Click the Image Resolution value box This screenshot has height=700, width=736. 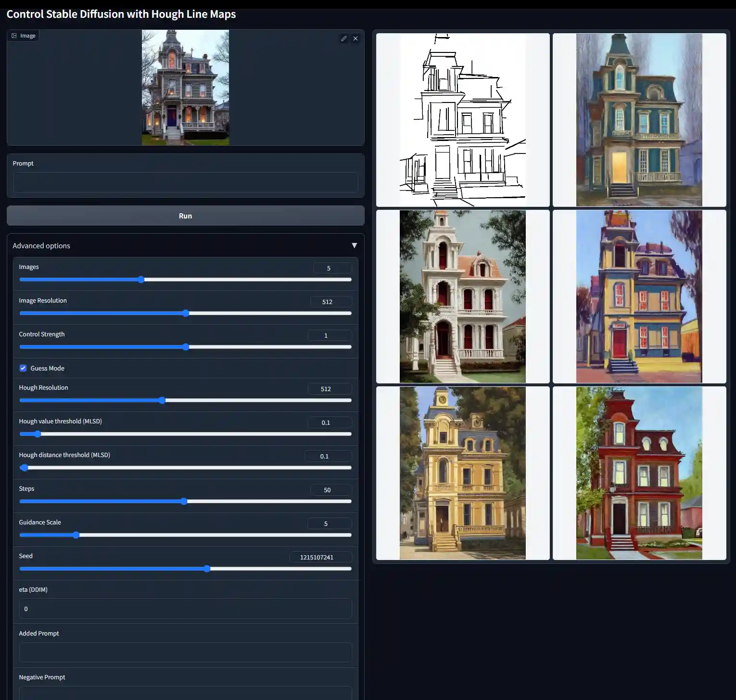click(x=330, y=302)
